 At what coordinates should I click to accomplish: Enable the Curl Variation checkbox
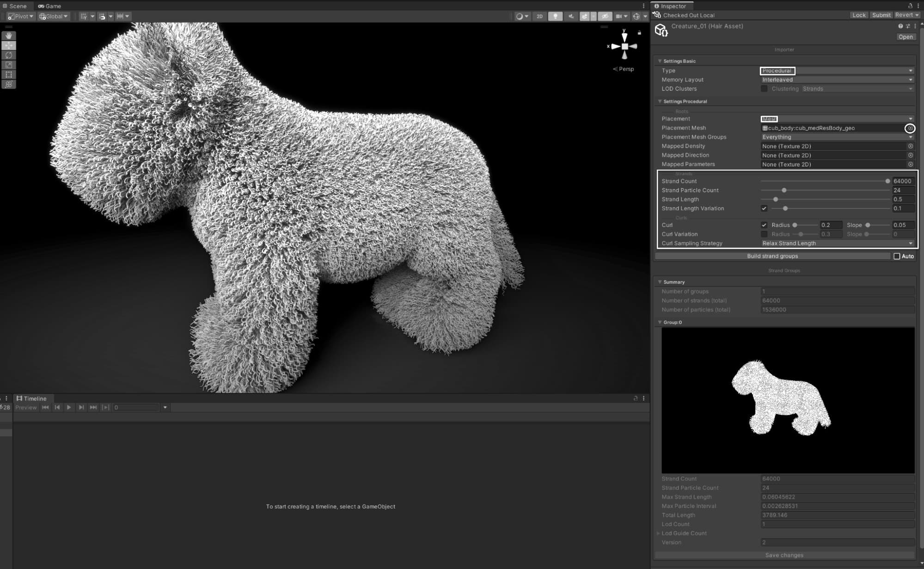(x=764, y=234)
